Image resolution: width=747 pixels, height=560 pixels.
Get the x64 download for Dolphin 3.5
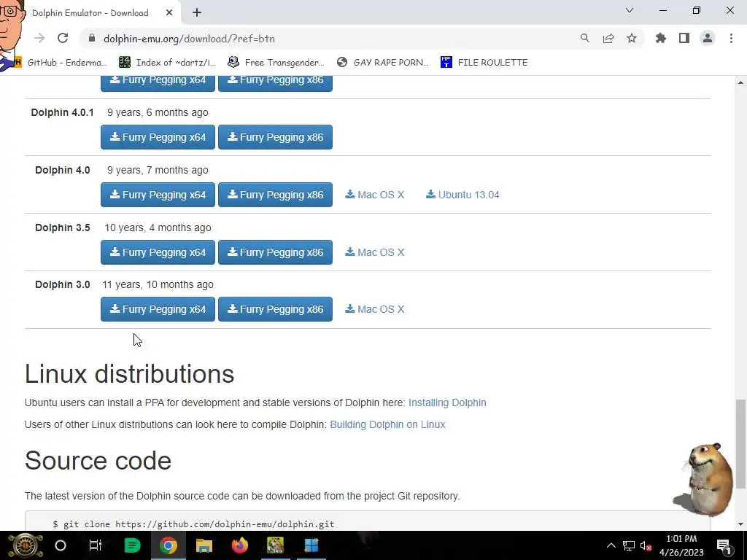coord(158,252)
